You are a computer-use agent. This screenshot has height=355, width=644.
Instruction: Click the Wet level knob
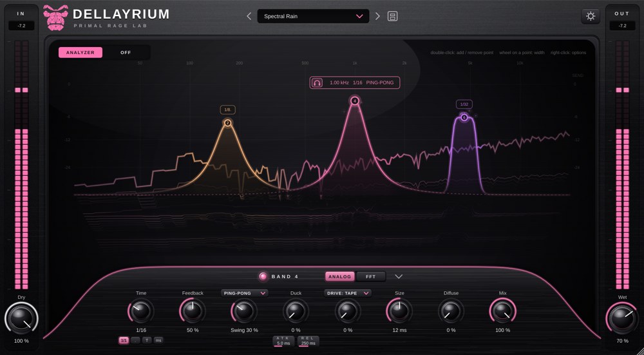pos(622,319)
